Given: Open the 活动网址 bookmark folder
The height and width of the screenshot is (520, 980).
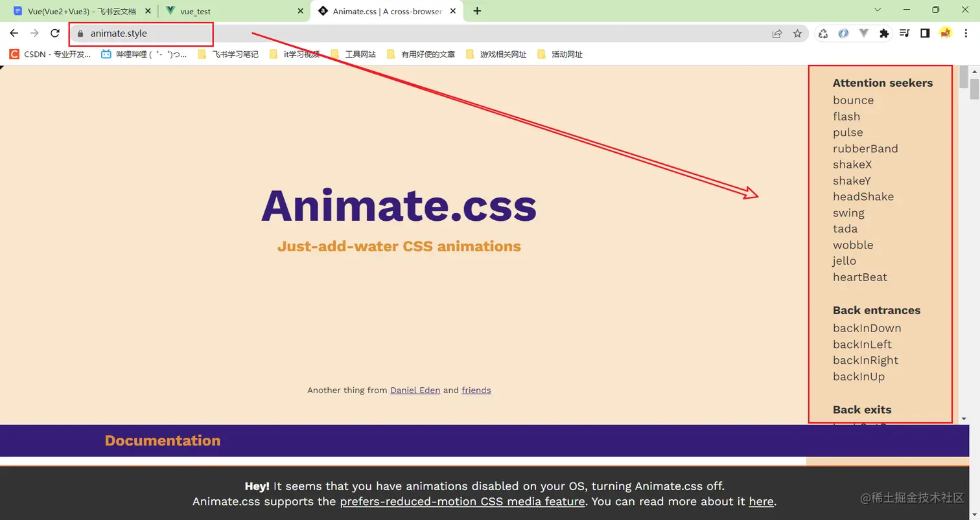Looking at the screenshot, I should pyautogui.click(x=561, y=54).
